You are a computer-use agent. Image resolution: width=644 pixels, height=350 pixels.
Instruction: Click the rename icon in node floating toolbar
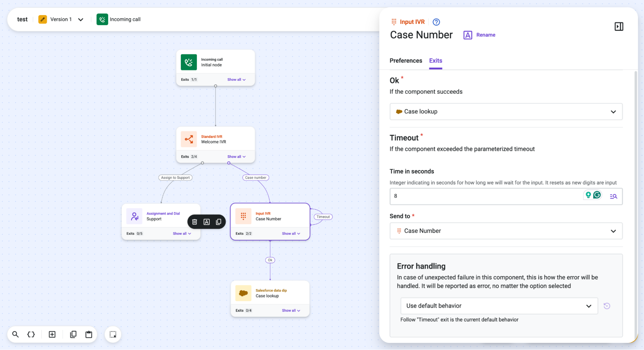(x=207, y=222)
